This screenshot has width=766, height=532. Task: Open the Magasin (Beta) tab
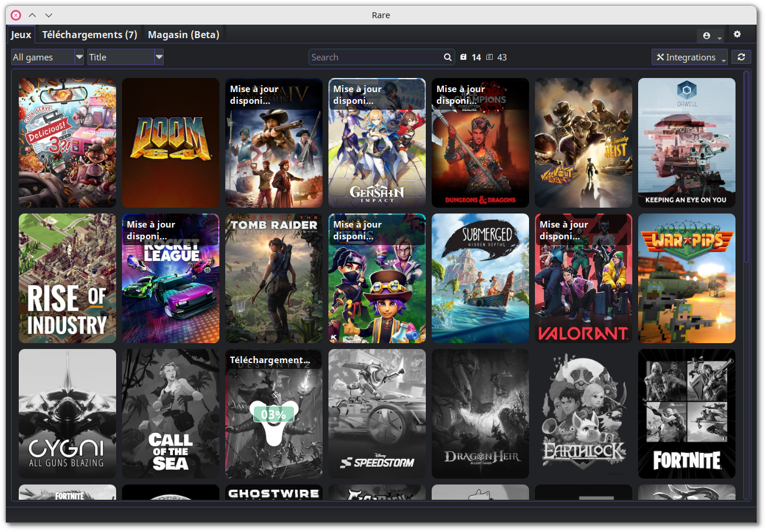[184, 35]
